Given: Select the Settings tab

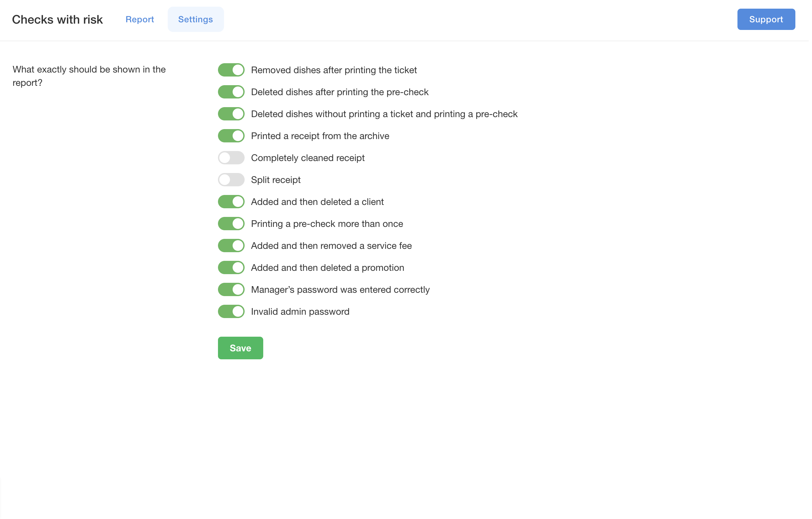Looking at the screenshot, I should 196,20.
